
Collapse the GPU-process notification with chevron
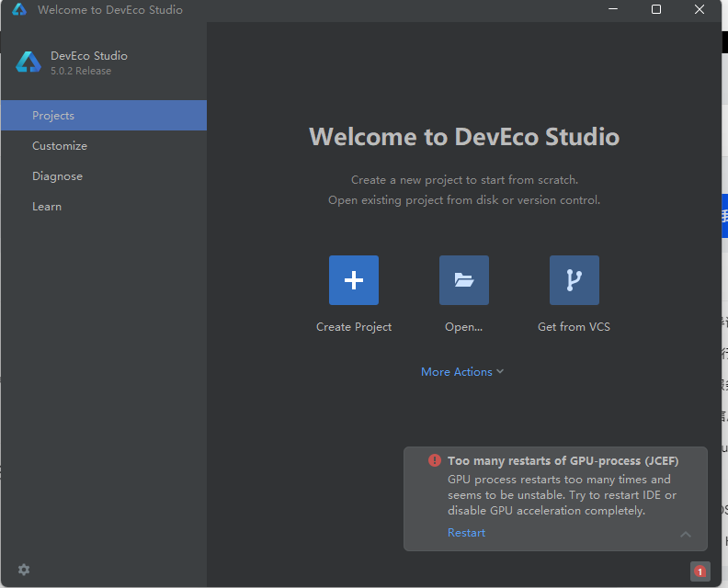coord(686,535)
